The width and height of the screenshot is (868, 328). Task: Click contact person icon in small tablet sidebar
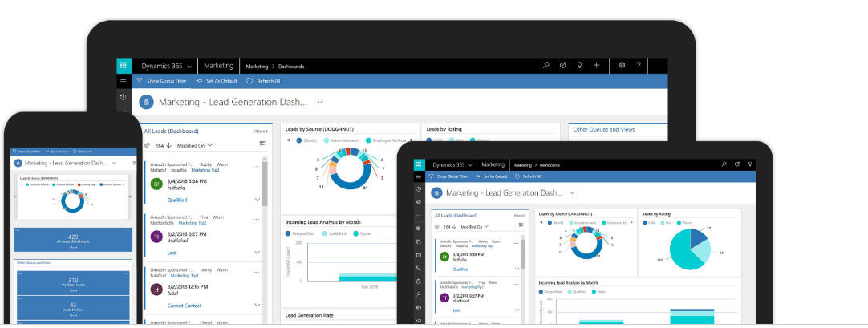(x=419, y=295)
